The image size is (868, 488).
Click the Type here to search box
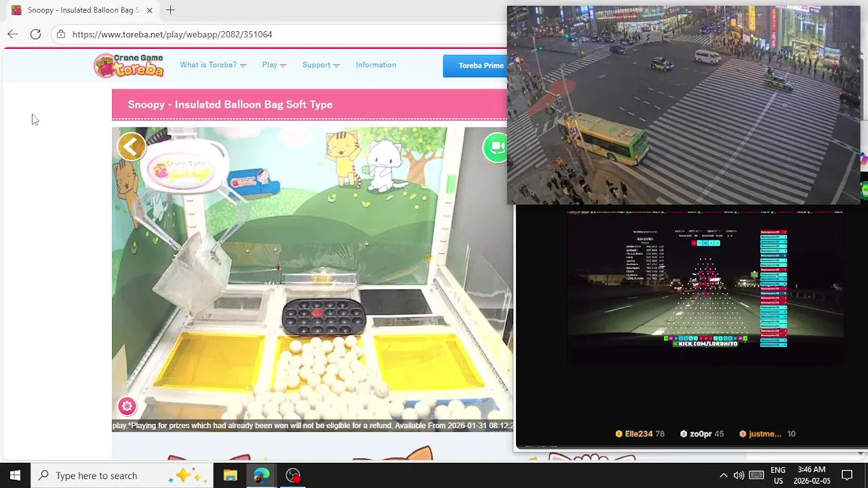click(122, 475)
